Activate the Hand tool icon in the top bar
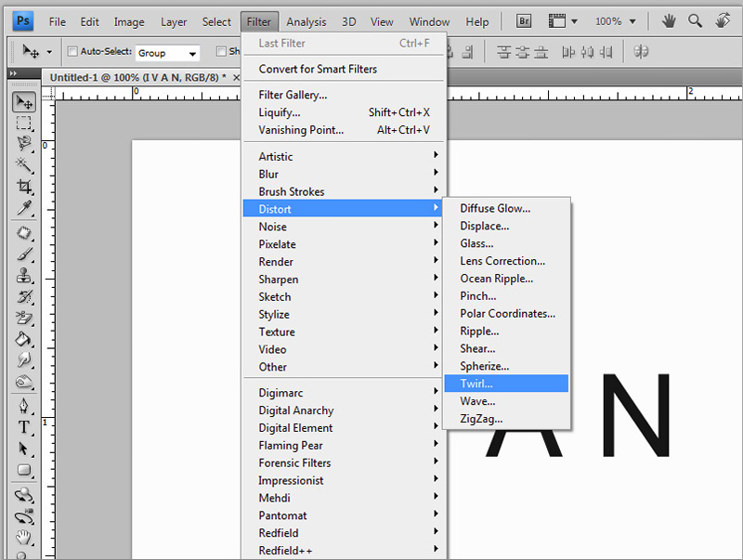The width and height of the screenshot is (743, 560). 669,20
